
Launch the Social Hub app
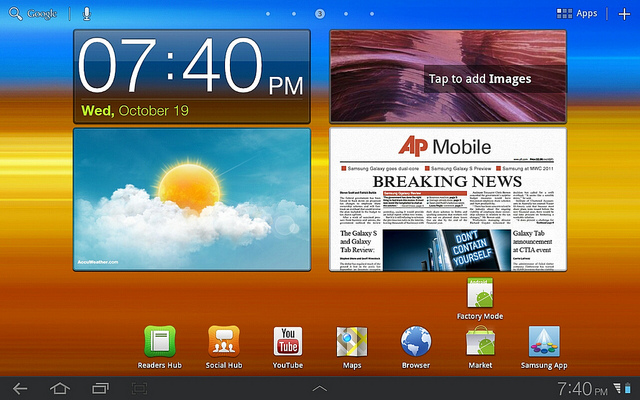click(224, 342)
